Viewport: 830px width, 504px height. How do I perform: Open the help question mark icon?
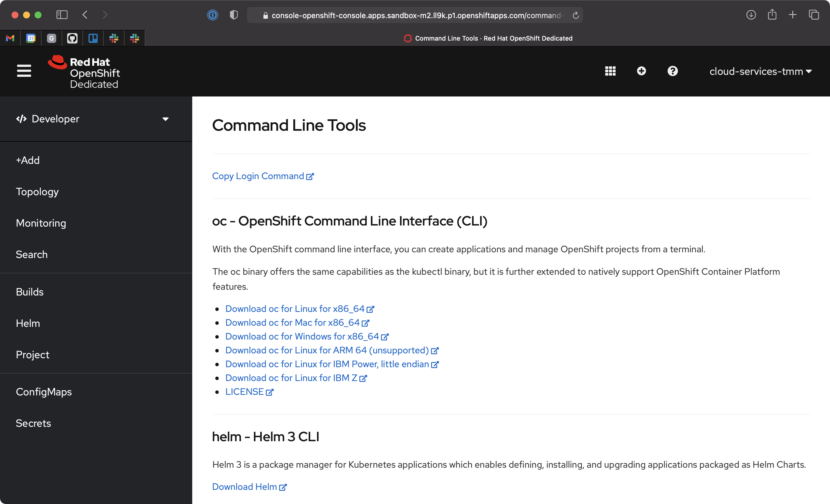pyautogui.click(x=672, y=71)
